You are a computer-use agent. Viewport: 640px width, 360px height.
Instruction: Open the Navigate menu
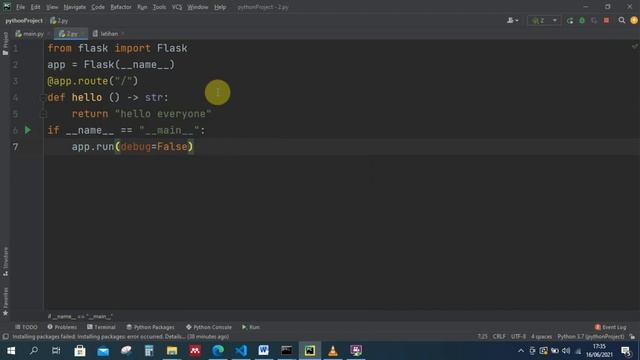[x=75, y=7]
